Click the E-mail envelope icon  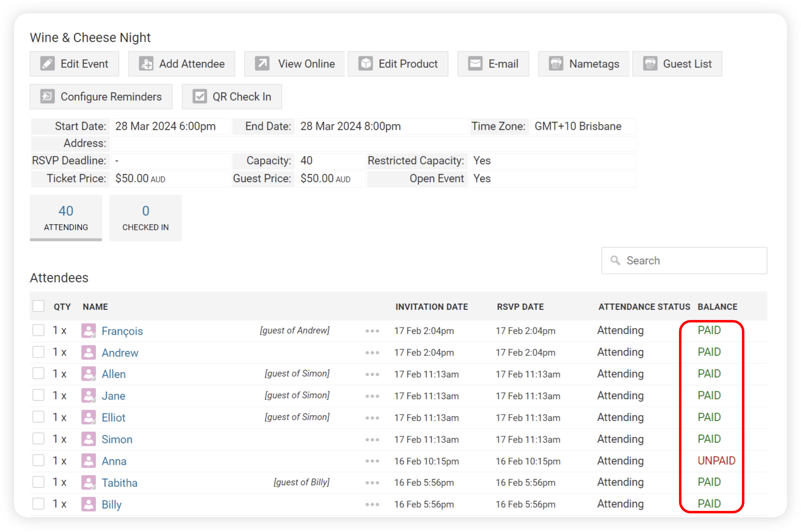click(x=475, y=64)
